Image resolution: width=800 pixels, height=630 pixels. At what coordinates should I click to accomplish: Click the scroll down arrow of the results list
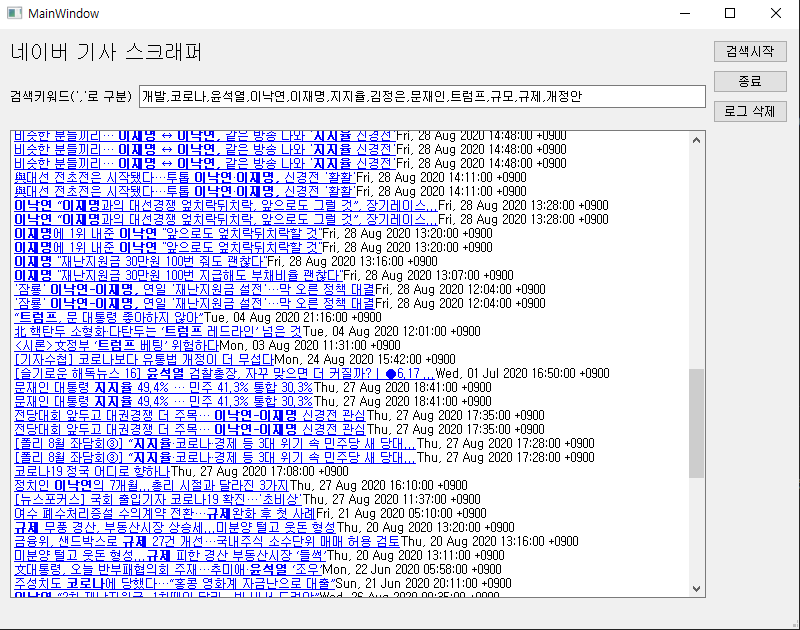click(696, 589)
